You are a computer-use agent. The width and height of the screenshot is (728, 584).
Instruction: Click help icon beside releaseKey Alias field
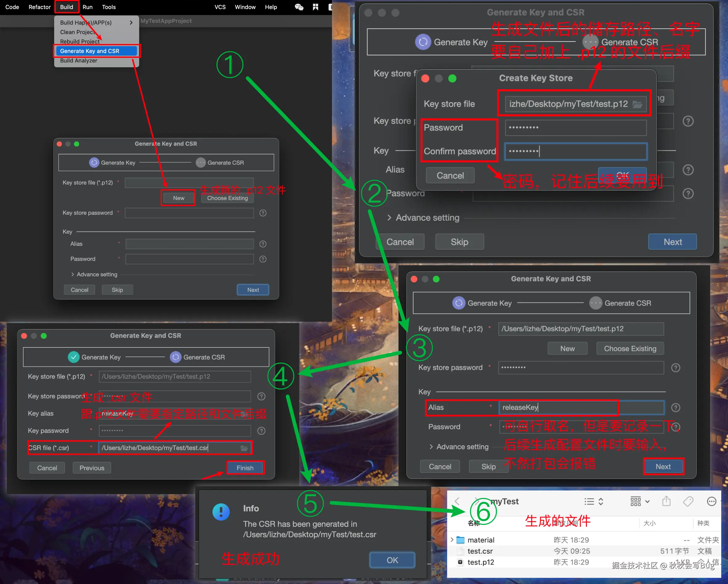coord(675,408)
